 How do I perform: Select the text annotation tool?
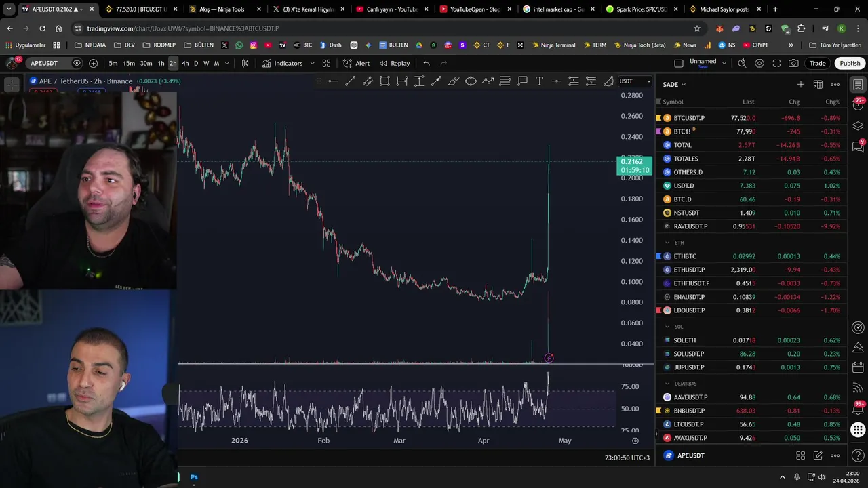pos(539,81)
